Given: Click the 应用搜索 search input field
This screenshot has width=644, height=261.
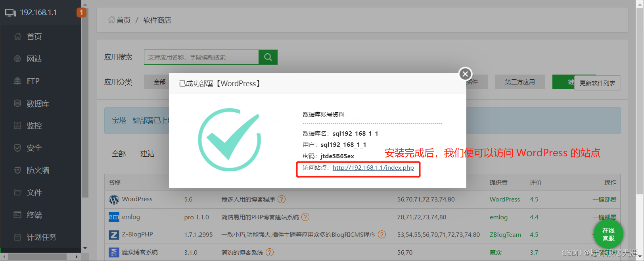Looking at the screenshot, I should tap(201, 57).
